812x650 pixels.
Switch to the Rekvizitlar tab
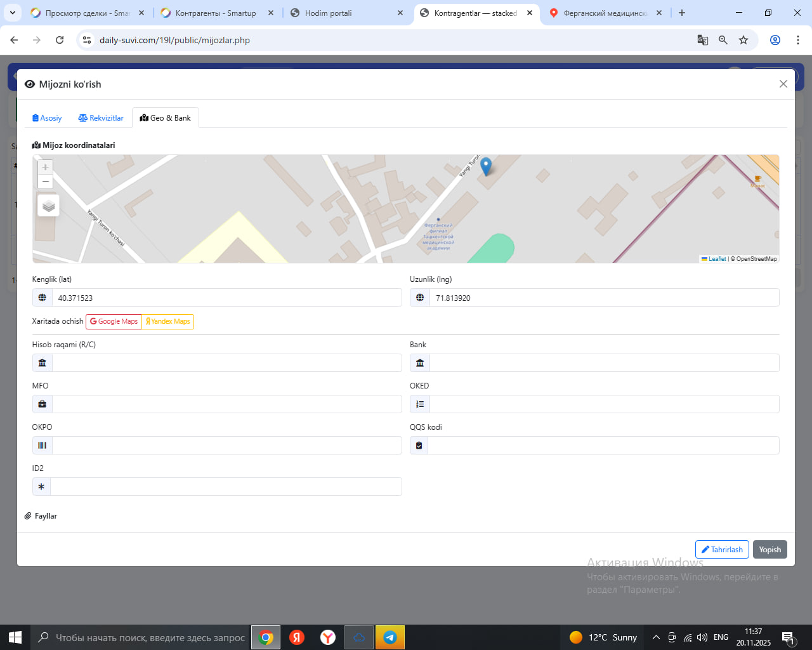pyautogui.click(x=101, y=118)
